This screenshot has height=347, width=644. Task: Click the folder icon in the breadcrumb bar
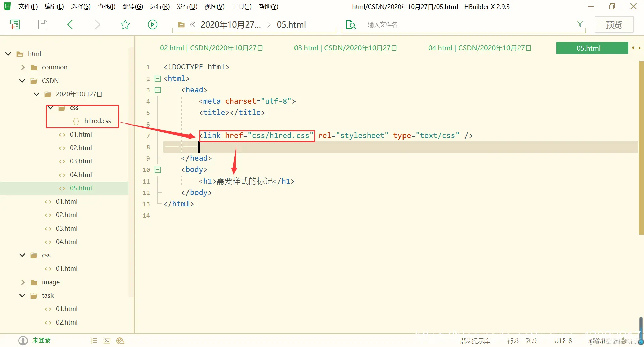181,25
